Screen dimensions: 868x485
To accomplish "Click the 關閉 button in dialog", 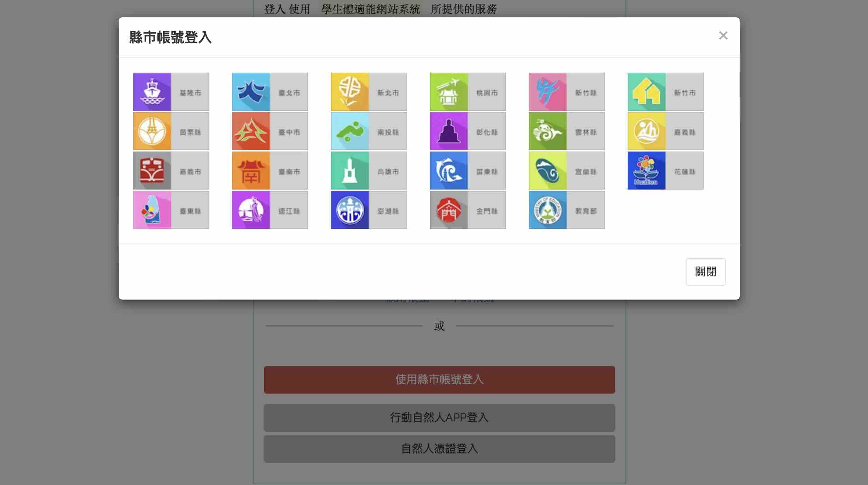I will pyautogui.click(x=705, y=272).
